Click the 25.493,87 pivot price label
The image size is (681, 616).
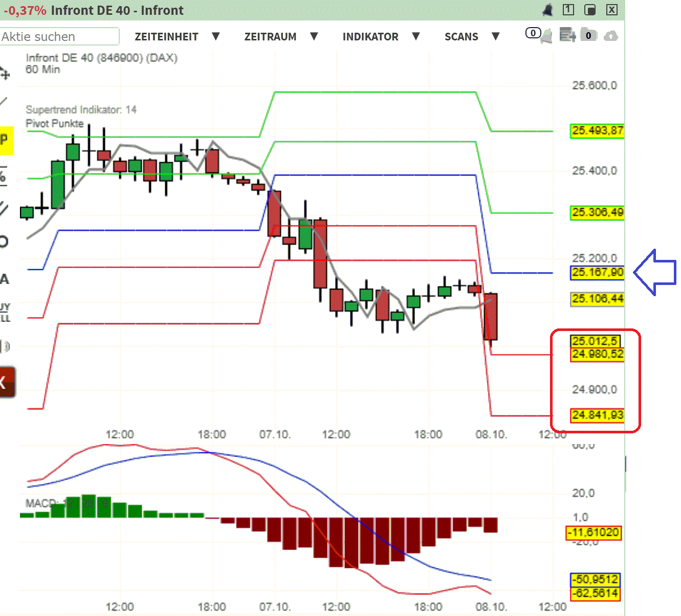(x=597, y=130)
